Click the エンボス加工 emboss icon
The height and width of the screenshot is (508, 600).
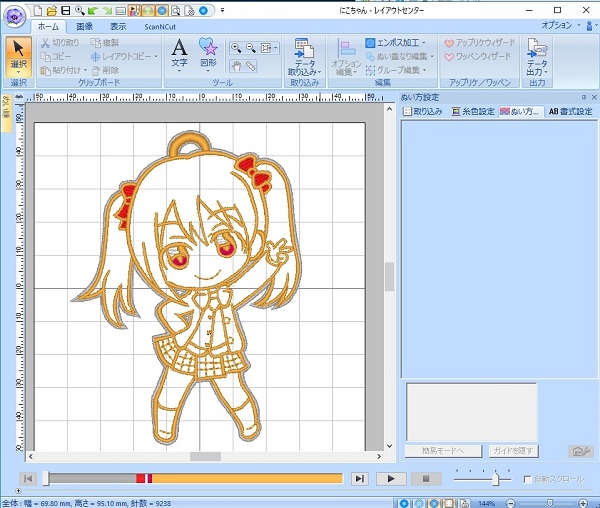point(370,43)
